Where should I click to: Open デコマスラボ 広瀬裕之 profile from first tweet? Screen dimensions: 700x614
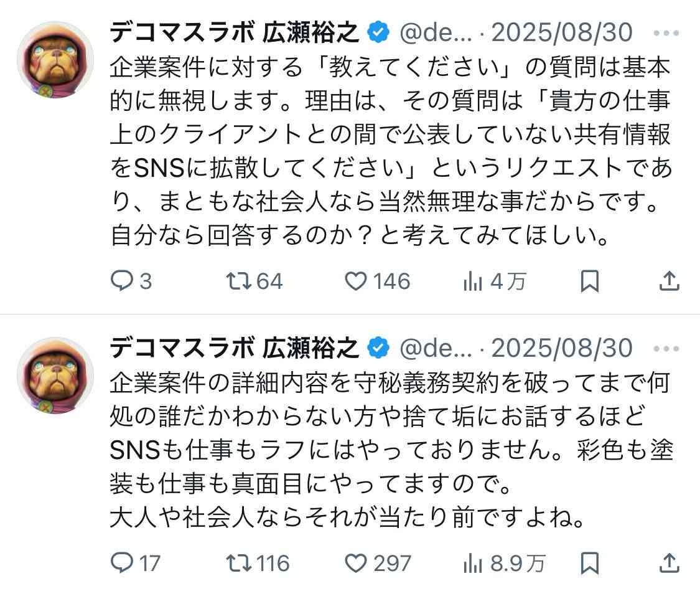point(235,32)
